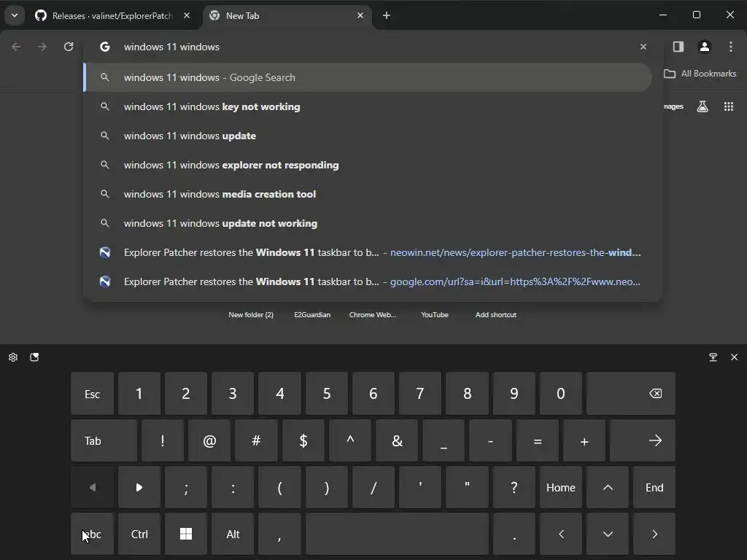Clear the address bar text
This screenshot has height=560, width=747.
click(x=643, y=47)
